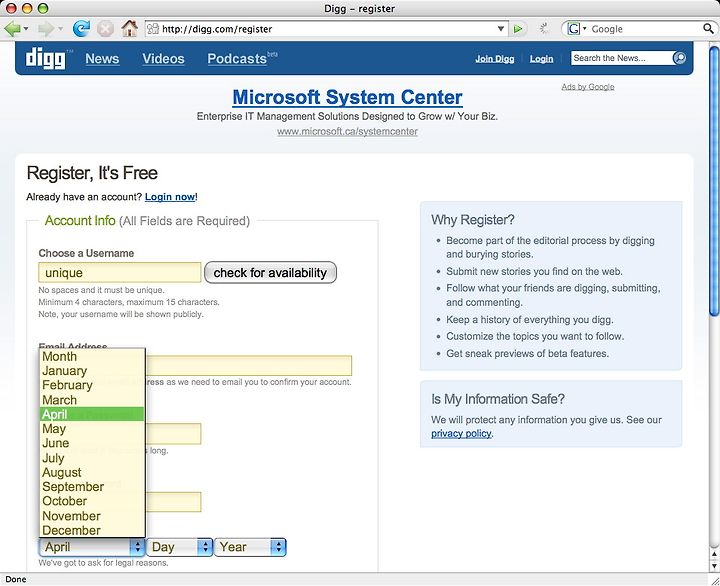Click the Google search magnifier icon

point(709,28)
